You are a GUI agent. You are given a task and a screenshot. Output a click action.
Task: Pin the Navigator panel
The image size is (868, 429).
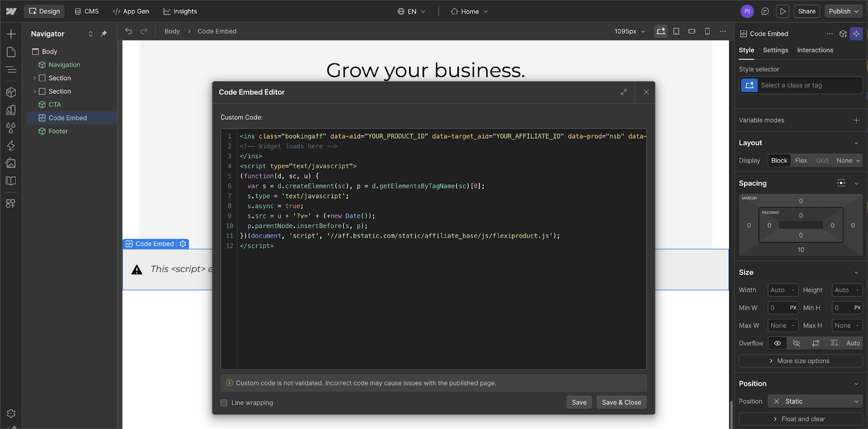pos(104,34)
